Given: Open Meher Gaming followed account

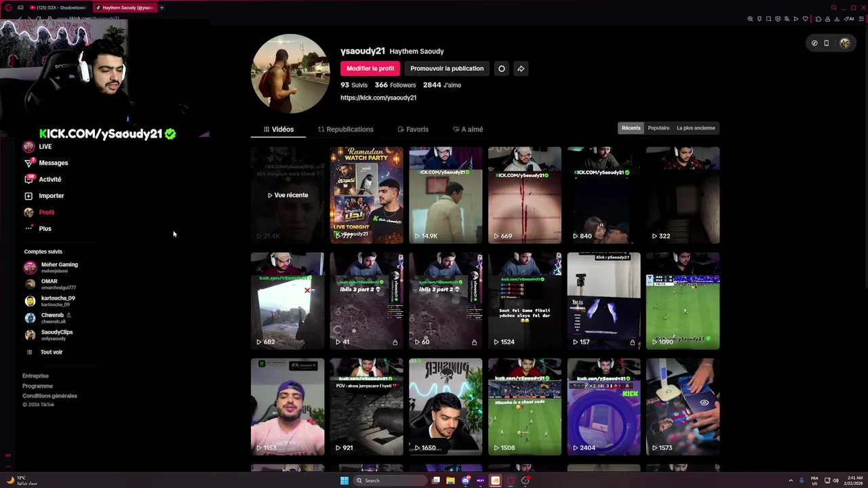Looking at the screenshot, I should [52, 267].
